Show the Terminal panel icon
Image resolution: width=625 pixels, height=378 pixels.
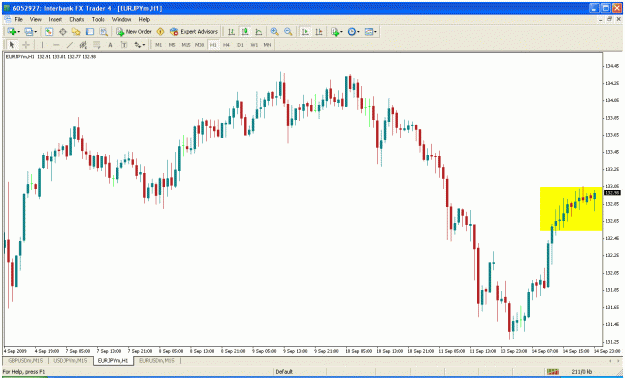click(90, 32)
